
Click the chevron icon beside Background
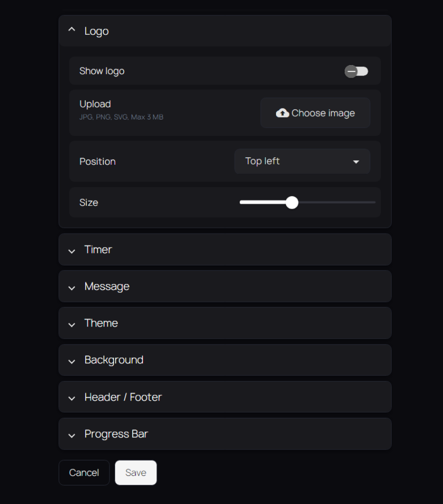(72, 361)
